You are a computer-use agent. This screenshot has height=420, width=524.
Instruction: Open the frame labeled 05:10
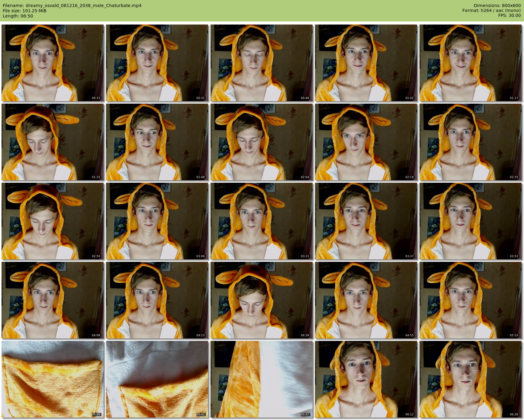pyautogui.click(x=470, y=300)
